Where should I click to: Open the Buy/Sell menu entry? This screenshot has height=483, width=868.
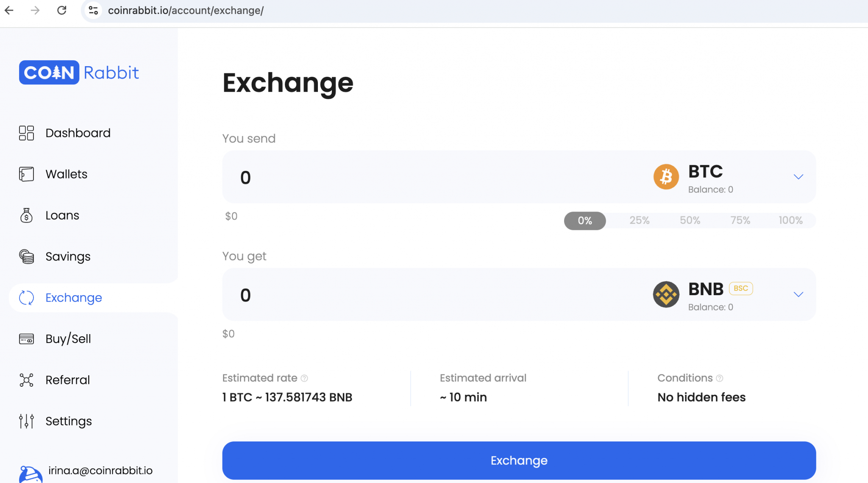click(x=68, y=339)
